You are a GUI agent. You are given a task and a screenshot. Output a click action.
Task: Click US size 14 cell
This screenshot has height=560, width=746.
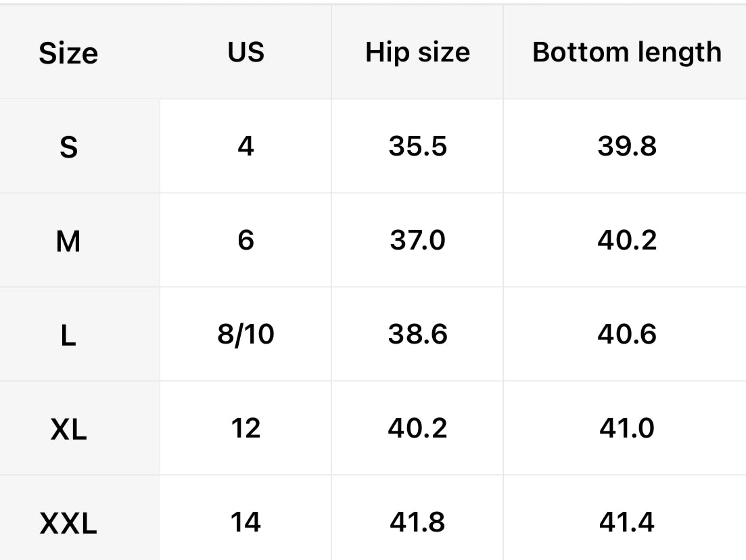click(246, 522)
